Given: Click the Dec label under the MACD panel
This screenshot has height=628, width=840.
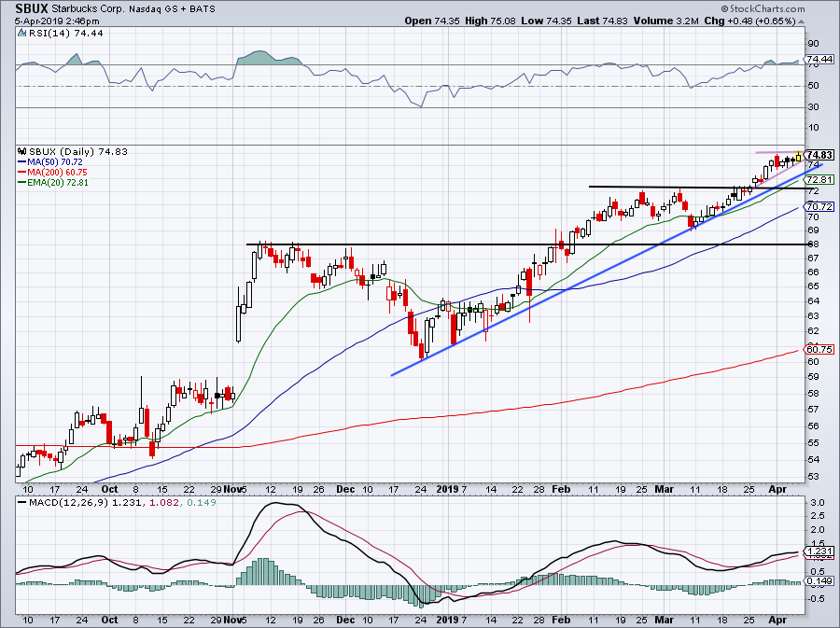Looking at the screenshot, I should click(x=345, y=620).
